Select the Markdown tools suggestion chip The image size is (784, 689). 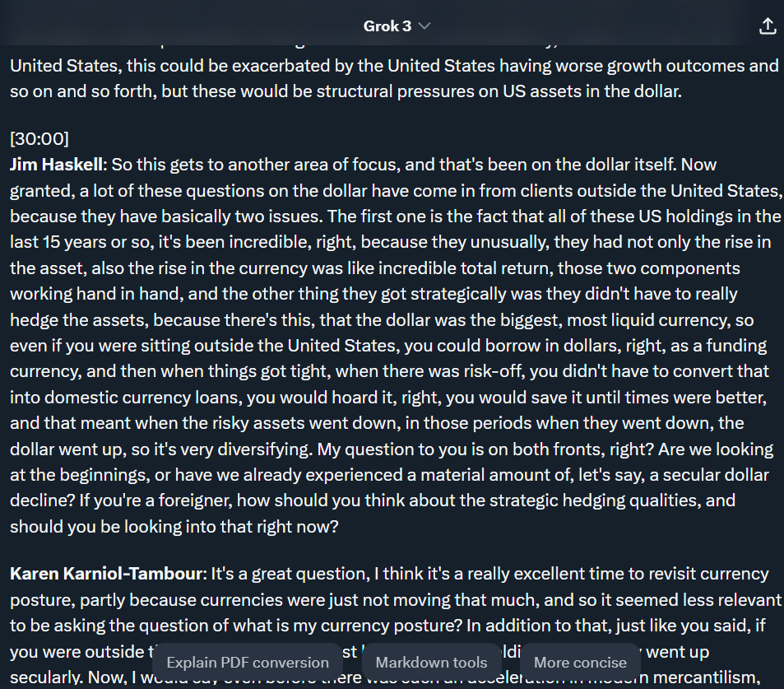pyautogui.click(x=431, y=662)
